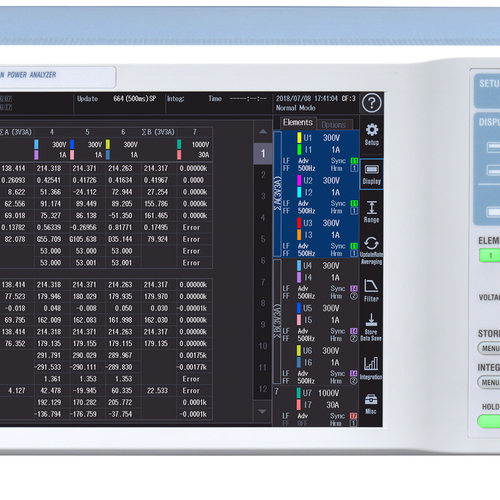Click the ΣA (3V3A) column header

(15, 132)
